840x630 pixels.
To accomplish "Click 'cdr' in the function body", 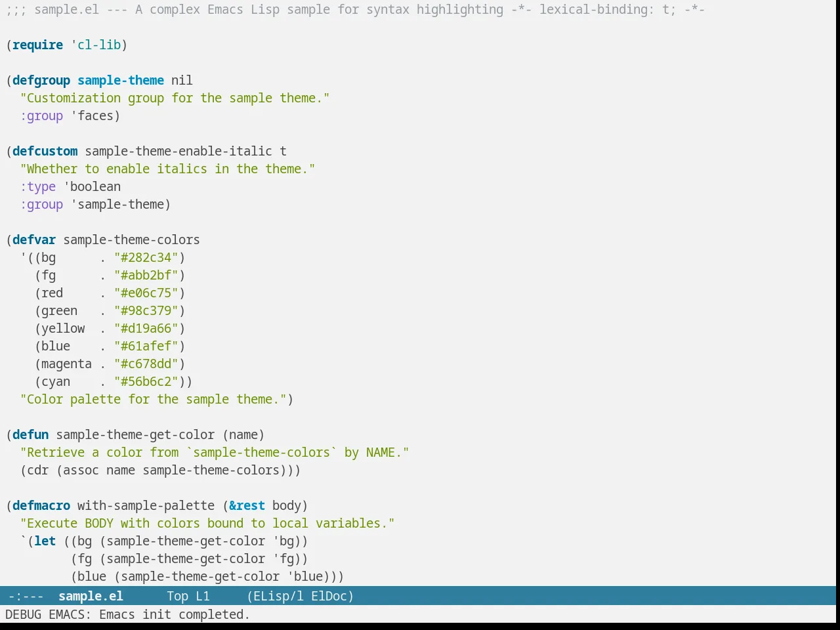I will tap(38, 470).
